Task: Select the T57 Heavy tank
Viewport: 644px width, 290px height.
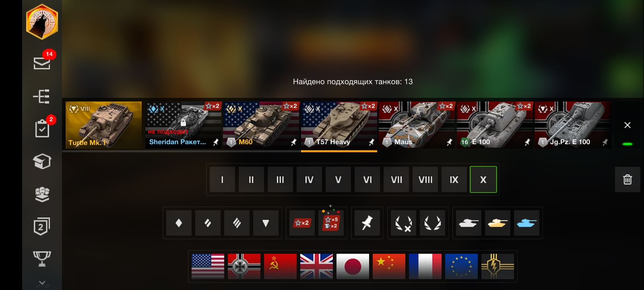Action: tap(339, 125)
